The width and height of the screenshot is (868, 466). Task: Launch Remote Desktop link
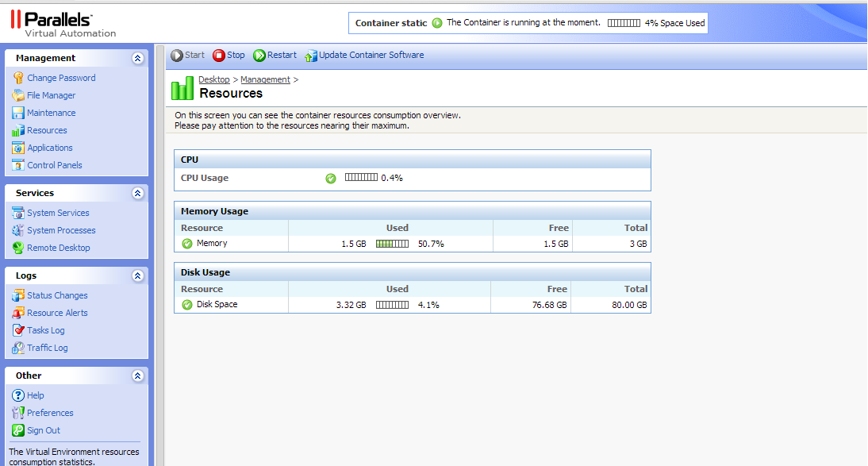tap(59, 248)
